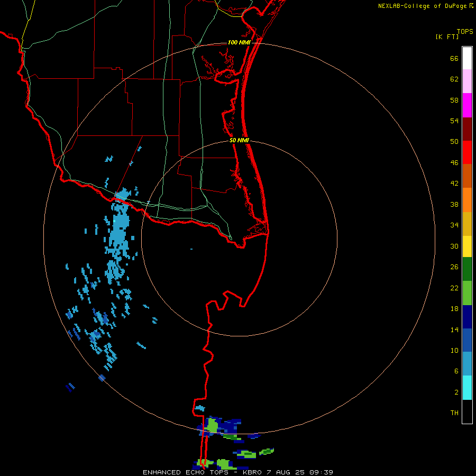Screen dimensions: 476x476
Task: Click the black TH threshold swatch
Action: click(467, 411)
